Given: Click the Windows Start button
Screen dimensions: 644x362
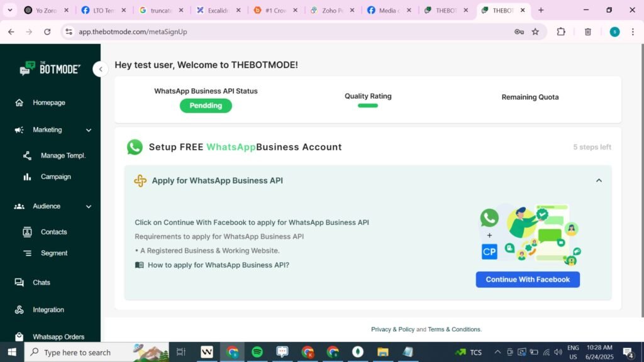Looking at the screenshot, I should (12, 352).
